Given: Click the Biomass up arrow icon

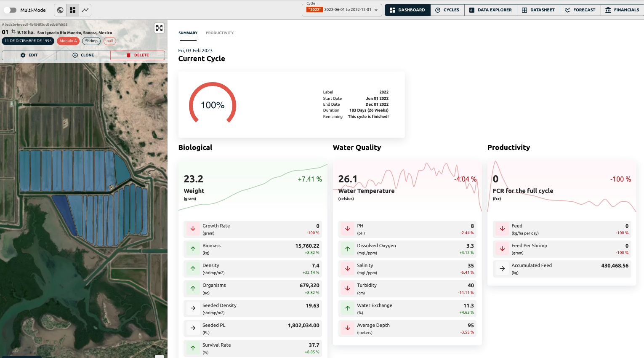Looking at the screenshot, I should coord(193,249).
